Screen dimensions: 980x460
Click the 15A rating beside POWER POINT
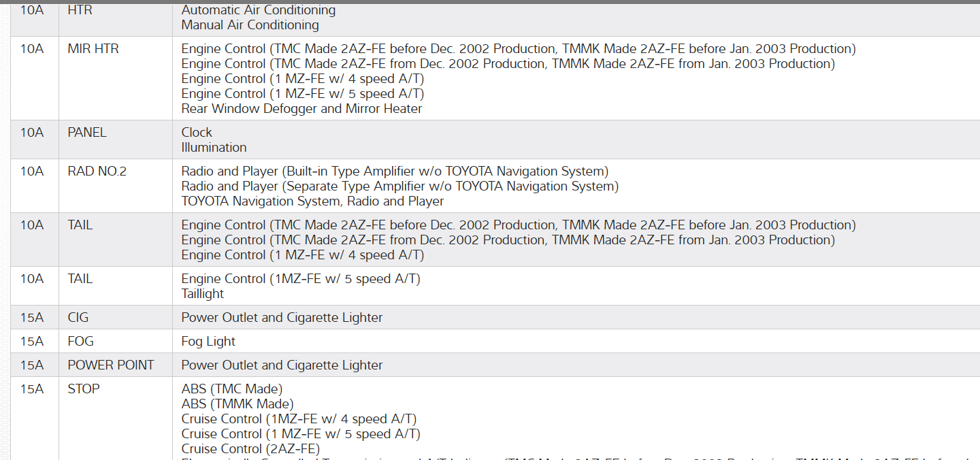(32, 365)
